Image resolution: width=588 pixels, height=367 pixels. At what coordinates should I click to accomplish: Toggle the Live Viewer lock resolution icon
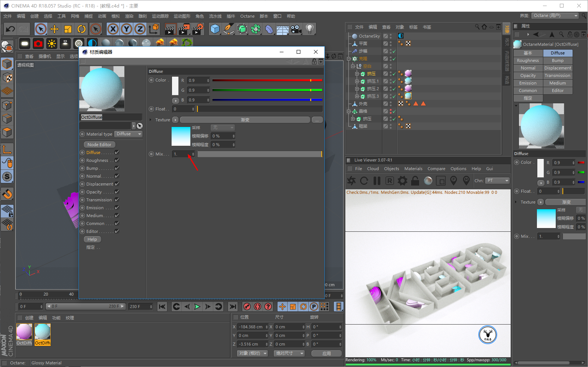tap(415, 181)
